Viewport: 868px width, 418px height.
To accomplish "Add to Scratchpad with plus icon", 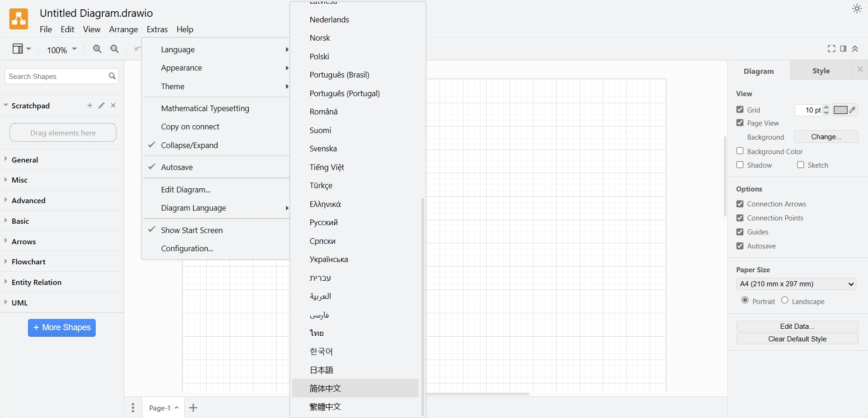I will click(x=90, y=106).
